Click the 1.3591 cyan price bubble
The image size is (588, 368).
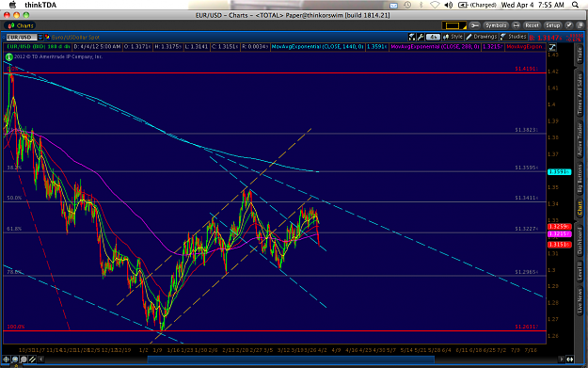coord(560,172)
